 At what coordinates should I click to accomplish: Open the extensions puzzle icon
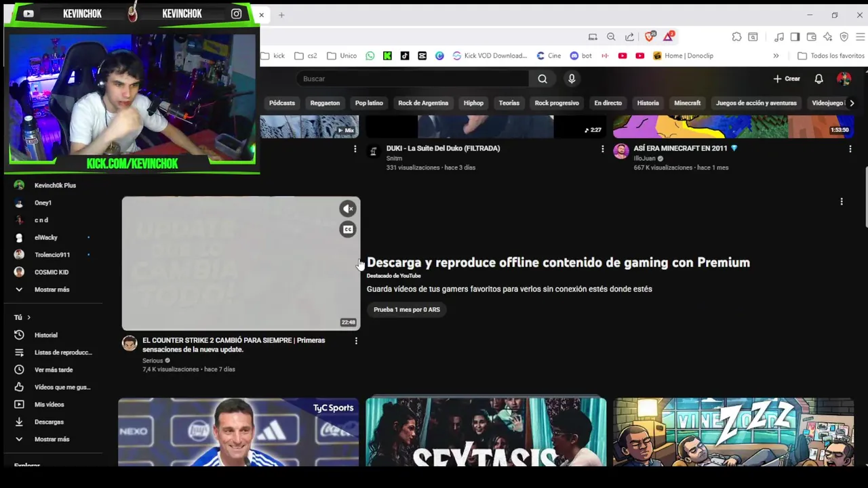[736, 37]
